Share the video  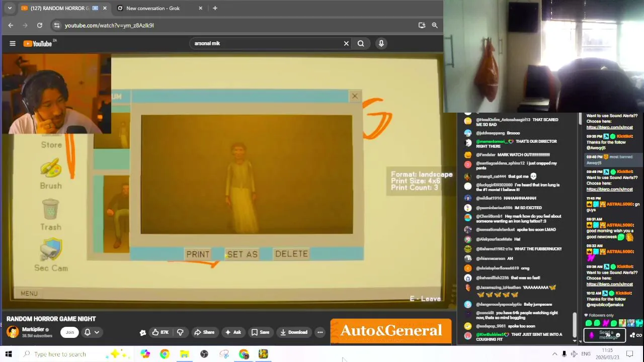point(204,332)
